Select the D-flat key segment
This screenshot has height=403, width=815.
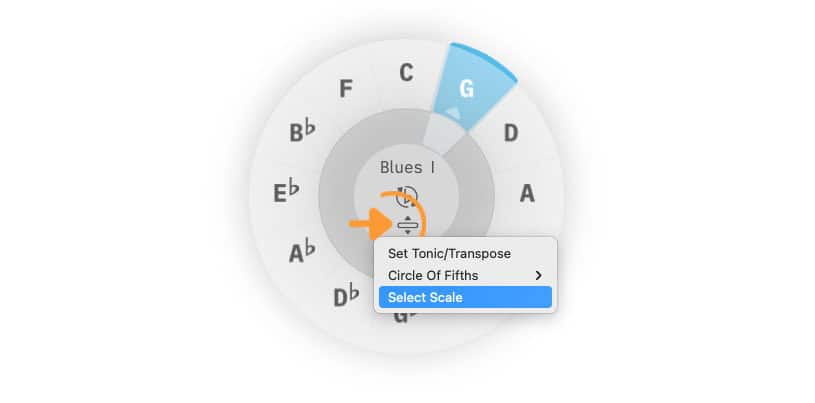346,296
